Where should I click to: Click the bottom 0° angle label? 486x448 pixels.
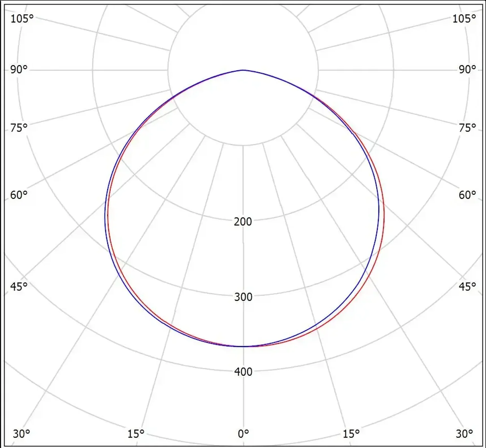243,432
